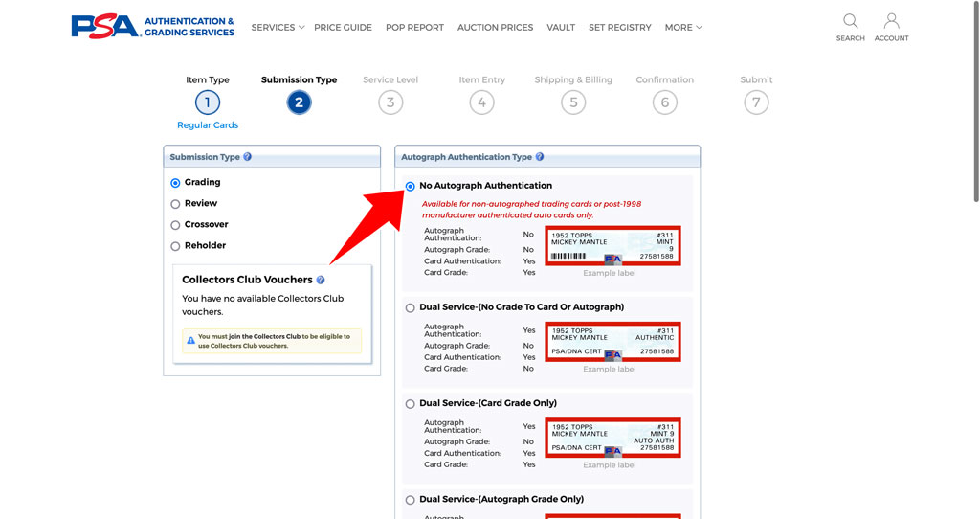Click the Regular Cards link
Viewport: 980px width, 519px height.
(x=208, y=125)
